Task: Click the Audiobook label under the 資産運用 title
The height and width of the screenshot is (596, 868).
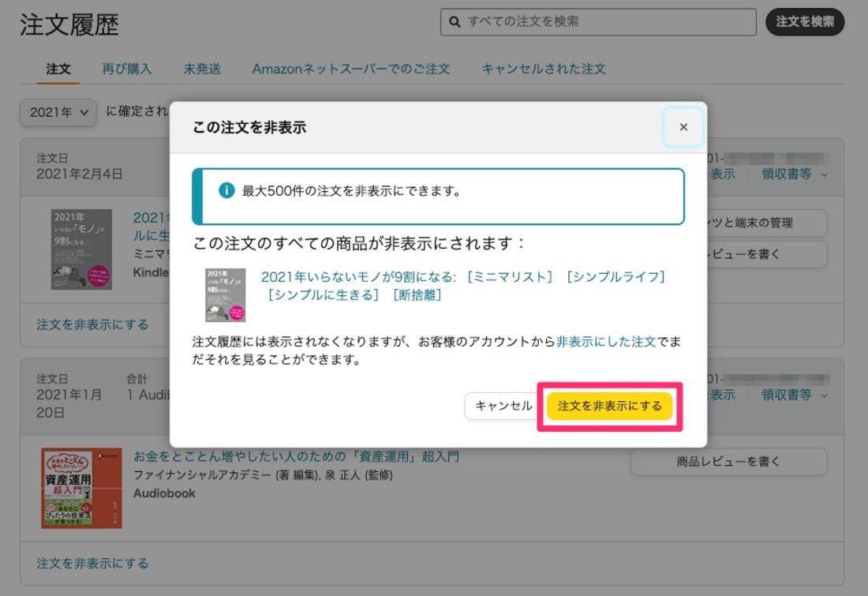Action: tap(164, 493)
